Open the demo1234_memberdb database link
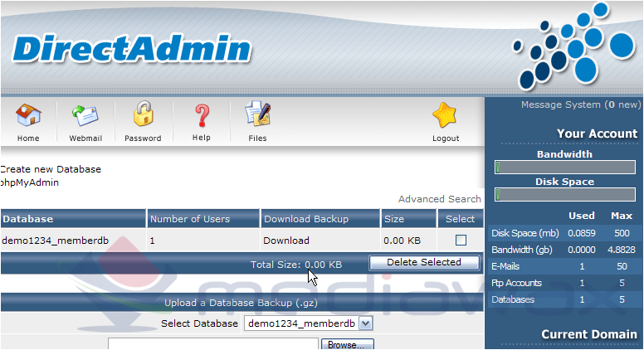The width and height of the screenshot is (644, 350). pyautogui.click(x=55, y=241)
